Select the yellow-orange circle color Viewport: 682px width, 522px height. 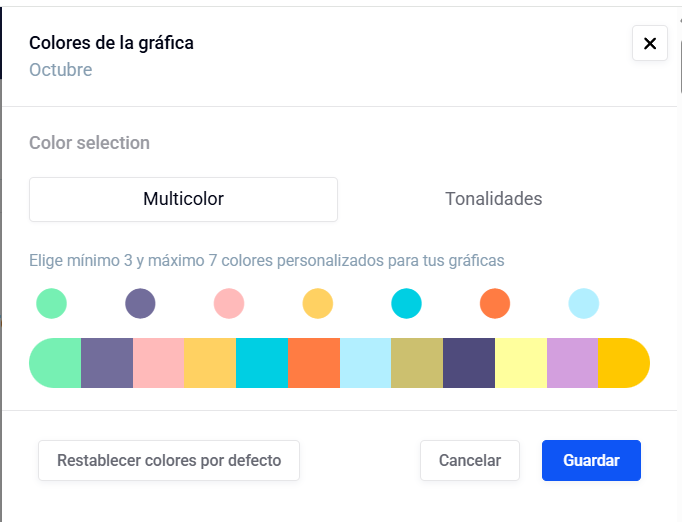pos(317,303)
